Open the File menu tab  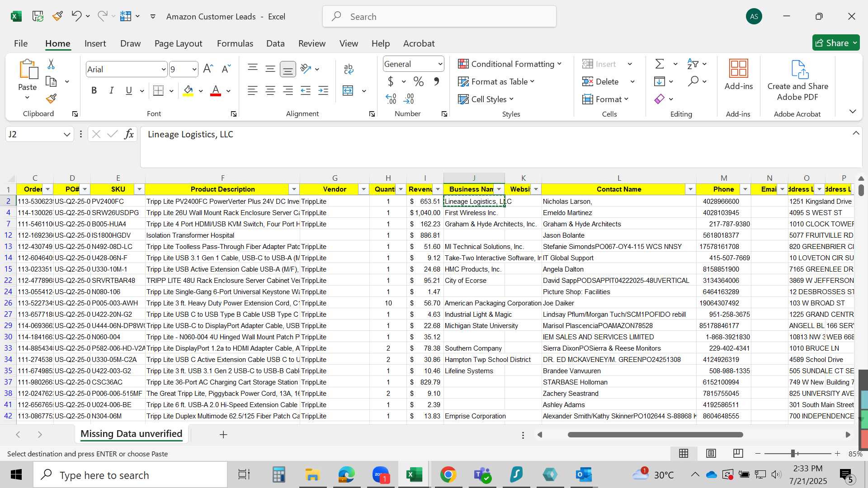[x=21, y=43]
